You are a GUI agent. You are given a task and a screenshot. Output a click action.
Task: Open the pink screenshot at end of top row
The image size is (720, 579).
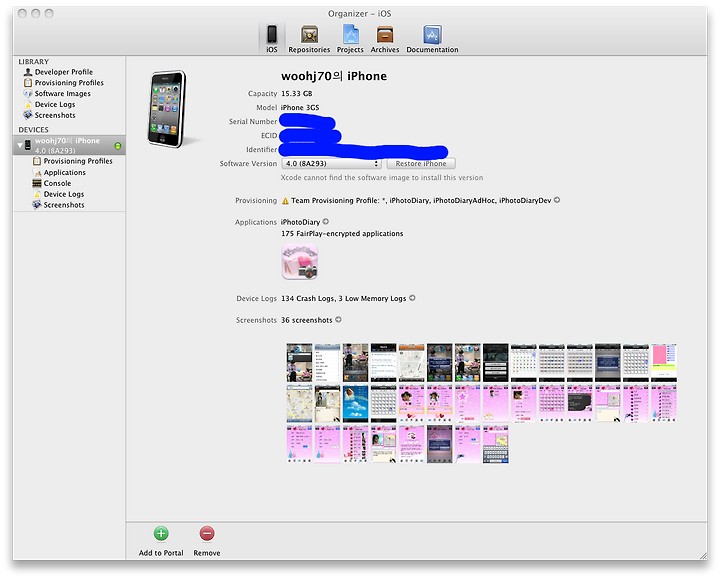coord(664,363)
